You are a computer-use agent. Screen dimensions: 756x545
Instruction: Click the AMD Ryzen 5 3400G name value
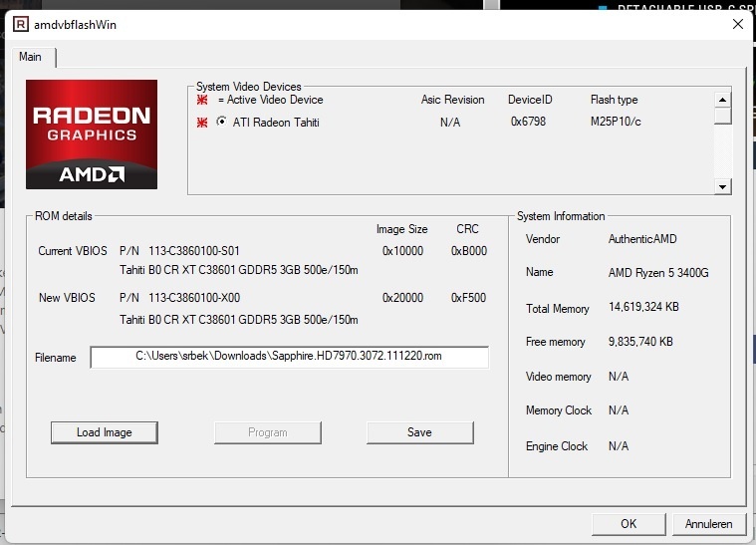tap(658, 273)
